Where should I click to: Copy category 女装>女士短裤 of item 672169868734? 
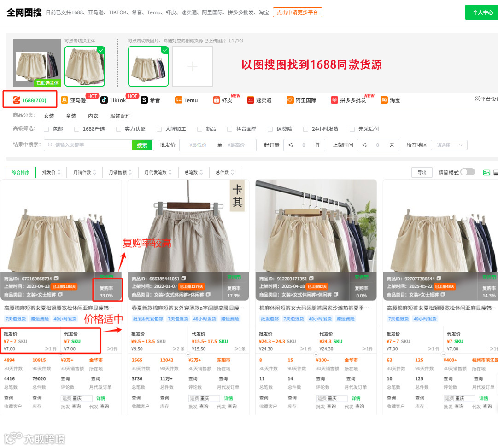coord(60,294)
